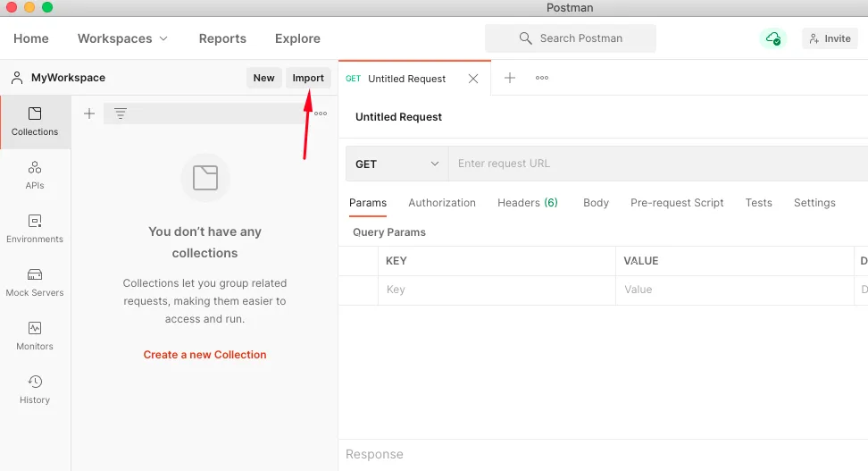Screen dimensions: 868x471
Task: Open the Collections sidebar panel
Action: pos(35,122)
